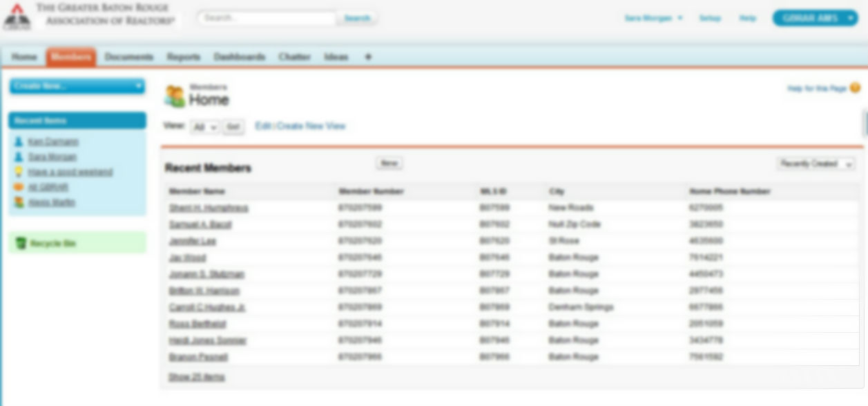Click the lightbulb icon in Recent Items

click(19, 172)
